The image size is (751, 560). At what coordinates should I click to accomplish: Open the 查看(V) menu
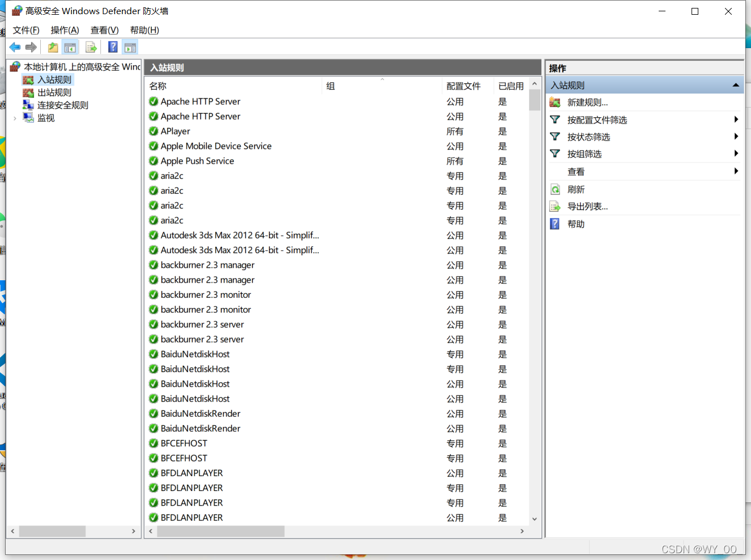(105, 30)
